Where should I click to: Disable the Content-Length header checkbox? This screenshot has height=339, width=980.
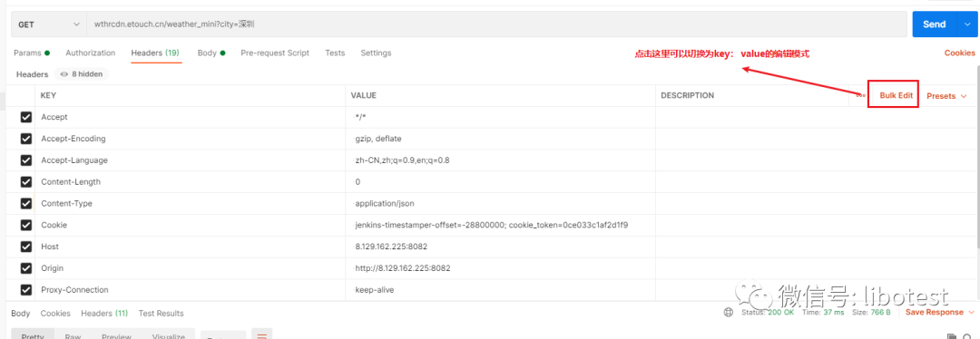pyautogui.click(x=26, y=182)
